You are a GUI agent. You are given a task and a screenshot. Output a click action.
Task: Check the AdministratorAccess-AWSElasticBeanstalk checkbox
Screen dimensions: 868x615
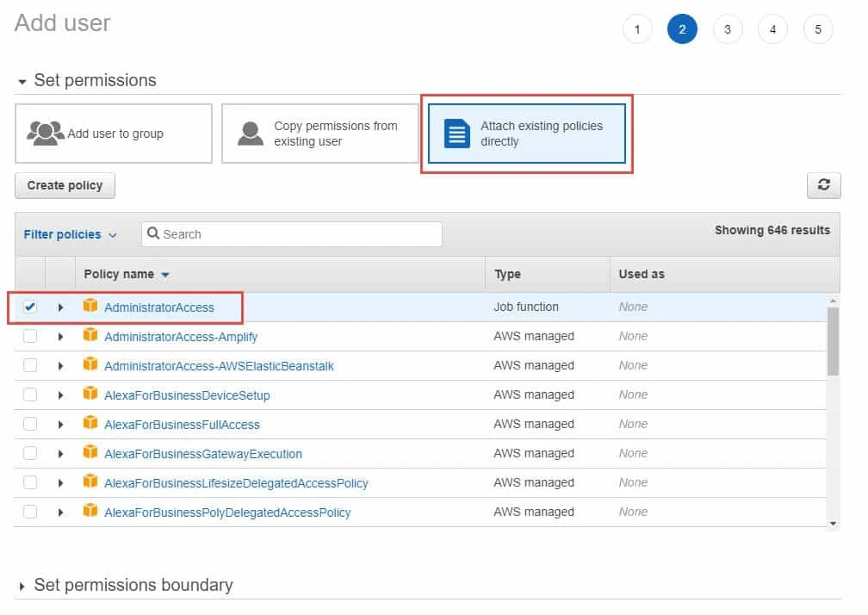(30, 364)
